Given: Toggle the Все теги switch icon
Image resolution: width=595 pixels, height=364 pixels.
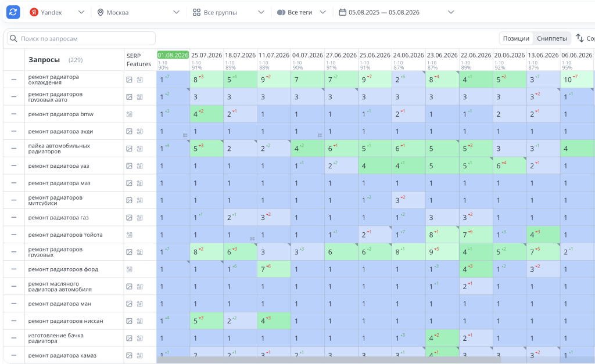Looking at the screenshot, I should [x=281, y=13].
